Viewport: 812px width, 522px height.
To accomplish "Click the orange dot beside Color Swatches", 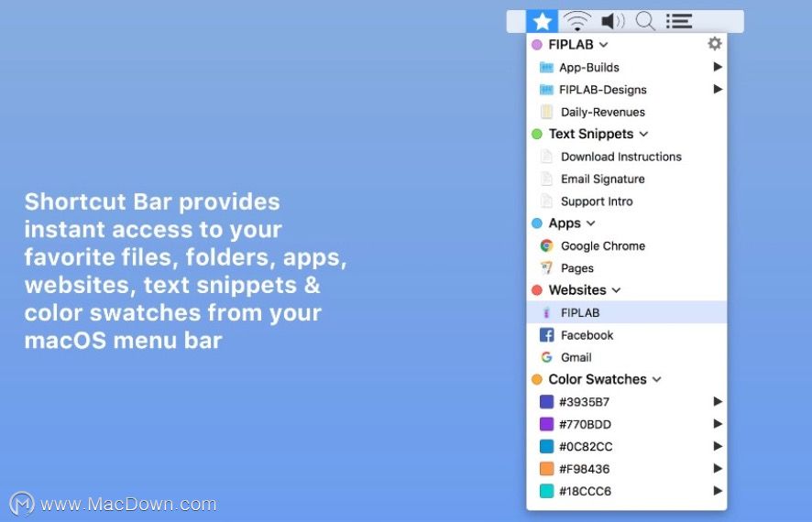I will tap(537, 379).
